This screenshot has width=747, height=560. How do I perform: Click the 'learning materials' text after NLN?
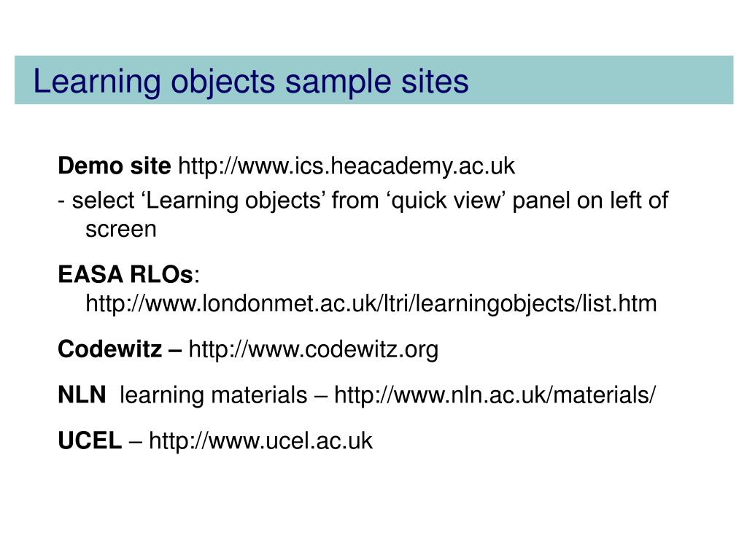click(x=214, y=395)
